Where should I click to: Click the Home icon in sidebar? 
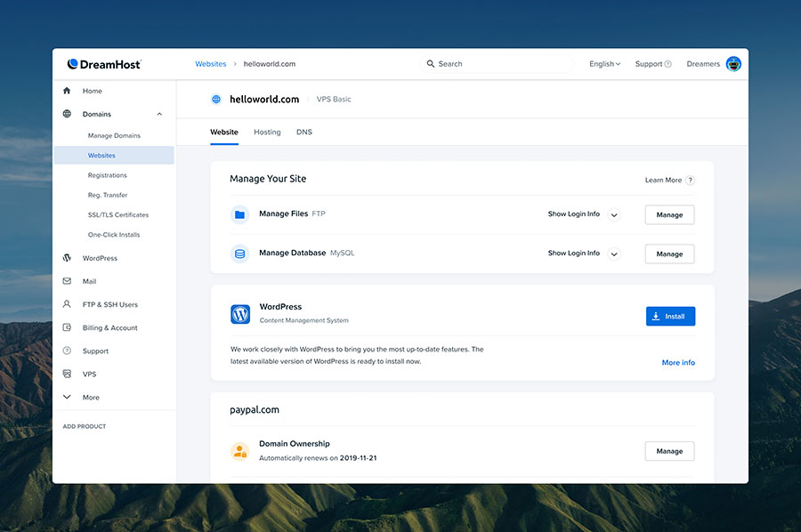pos(66,91)
